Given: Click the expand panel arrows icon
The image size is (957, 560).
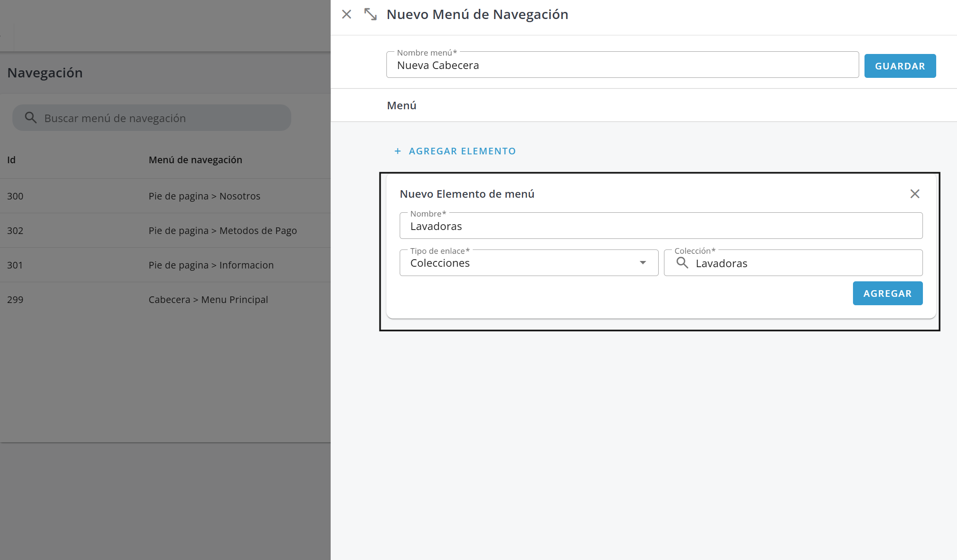Looking at the screenshot, I should 370,15.
